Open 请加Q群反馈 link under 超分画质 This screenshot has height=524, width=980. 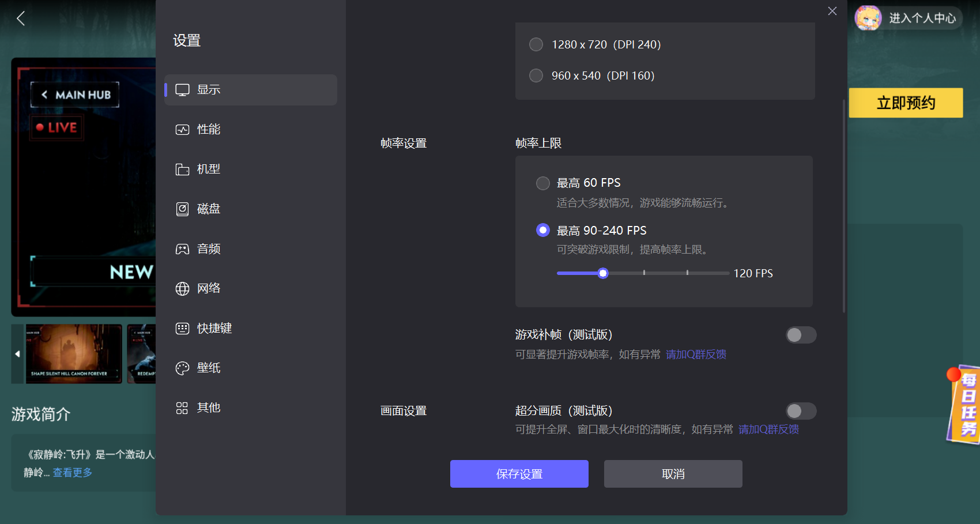coord(768,429)
